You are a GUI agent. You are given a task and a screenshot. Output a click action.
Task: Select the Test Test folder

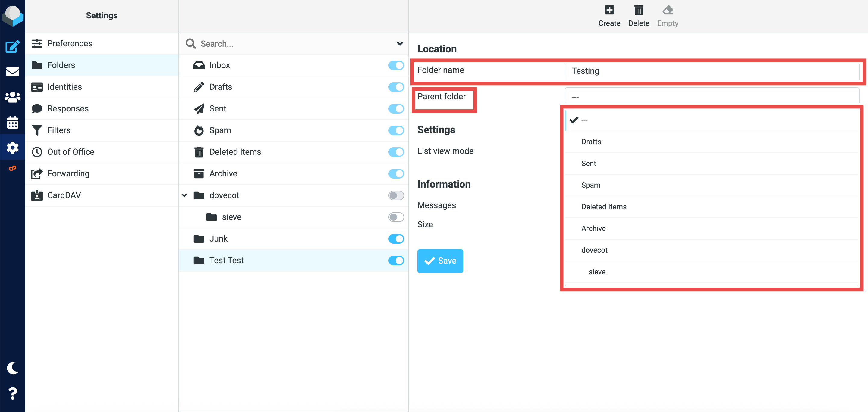226,260
